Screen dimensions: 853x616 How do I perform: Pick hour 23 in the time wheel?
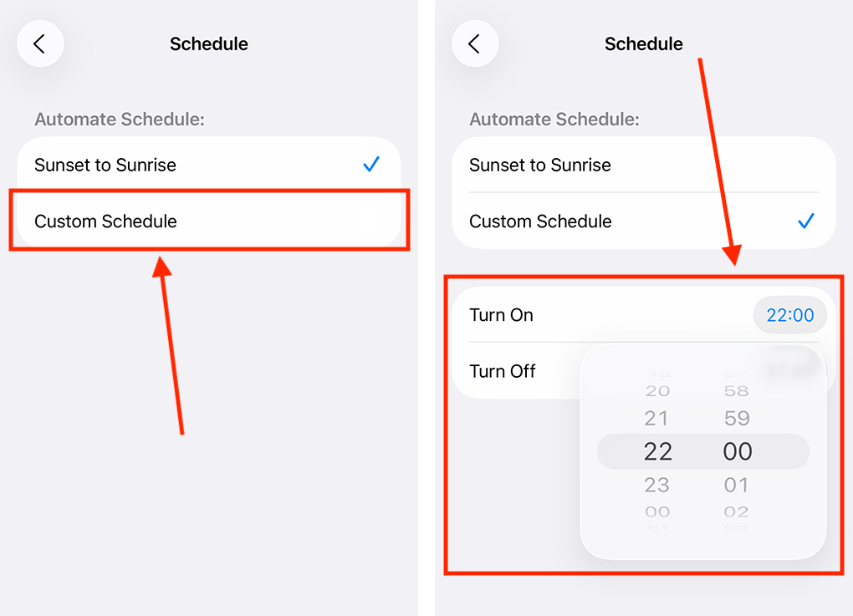(x=657, y=485)
